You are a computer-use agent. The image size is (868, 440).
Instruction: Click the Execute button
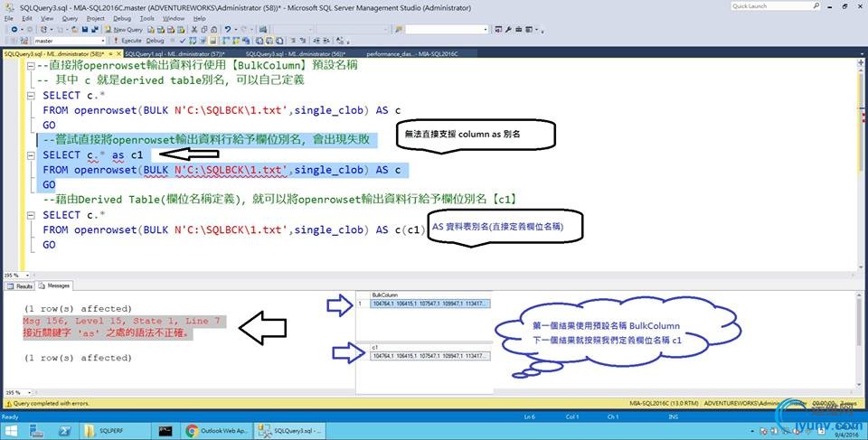click(127, 41)
